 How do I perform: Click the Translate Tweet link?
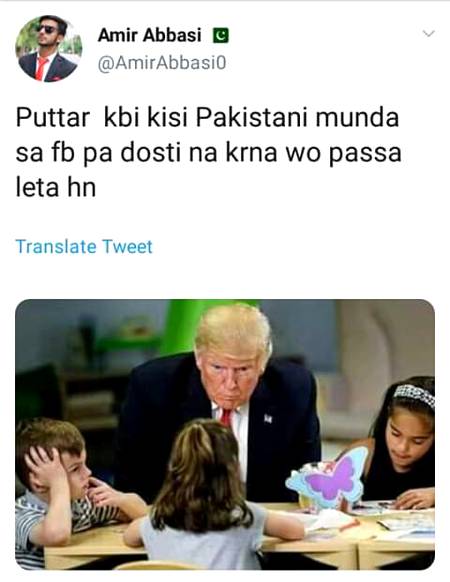point(84,247)
